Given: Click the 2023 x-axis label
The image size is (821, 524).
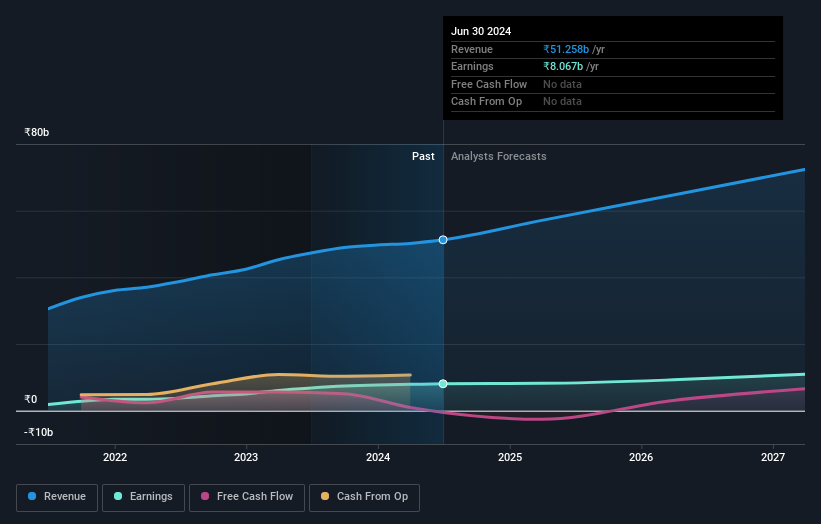Looking at the screenshot, I should coord(246,457).
